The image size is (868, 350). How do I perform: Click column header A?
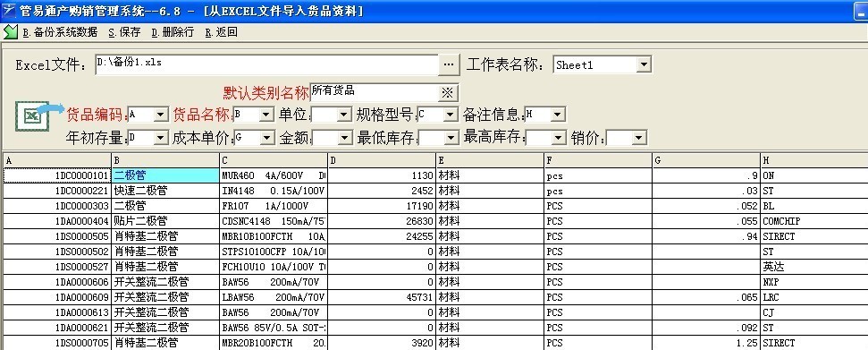(x=57, y=161)
